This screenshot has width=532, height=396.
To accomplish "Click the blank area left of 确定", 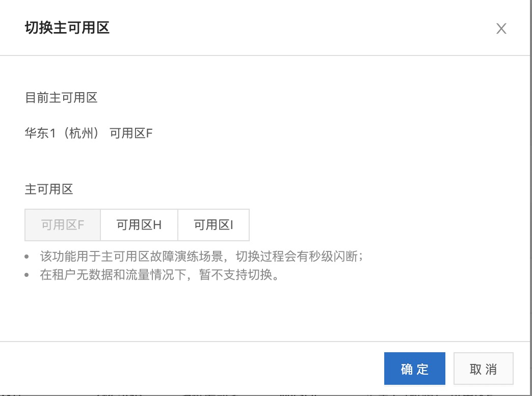I will [x=204, y=369].
